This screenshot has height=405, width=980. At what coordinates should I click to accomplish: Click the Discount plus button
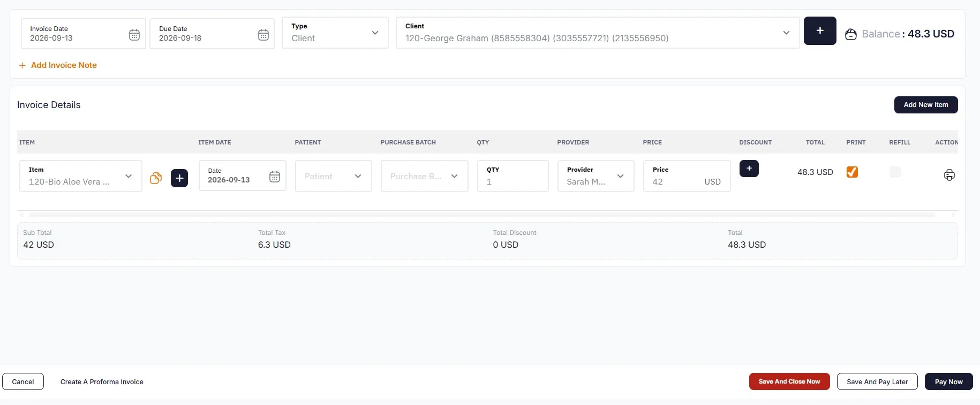749,169
